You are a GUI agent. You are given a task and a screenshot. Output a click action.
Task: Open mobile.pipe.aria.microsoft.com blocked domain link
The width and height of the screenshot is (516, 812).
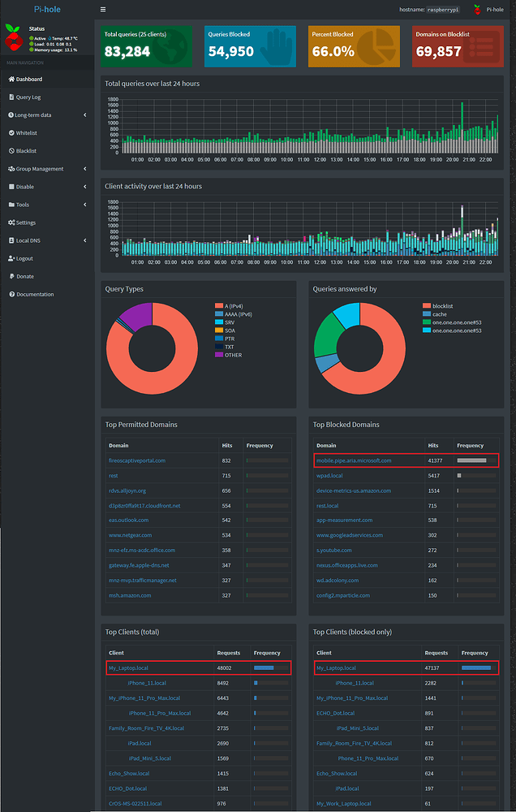[x=354, y=460]
